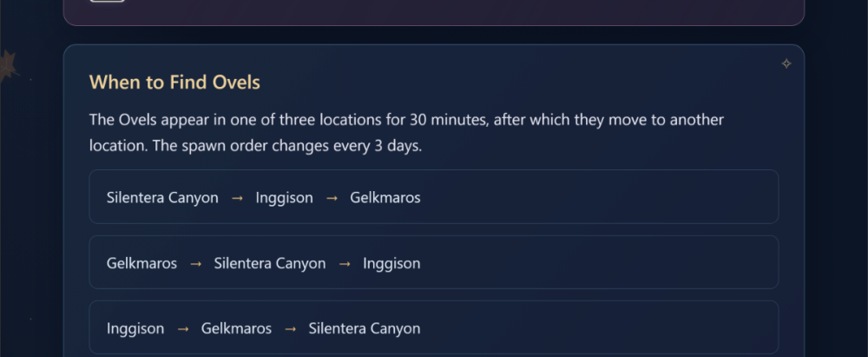Click the arrow before Silentera Canyon in the third row
This screenshot has height=357, width=868.
[290, 328]
